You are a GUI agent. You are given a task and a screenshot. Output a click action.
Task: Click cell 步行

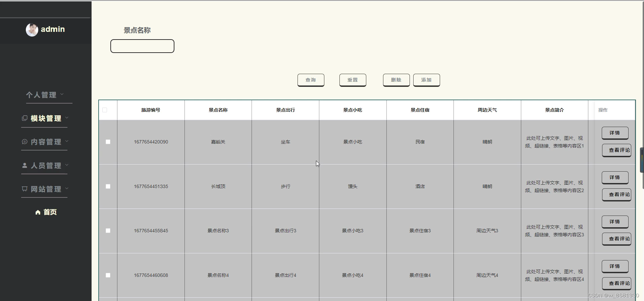(x=285, y=186)
